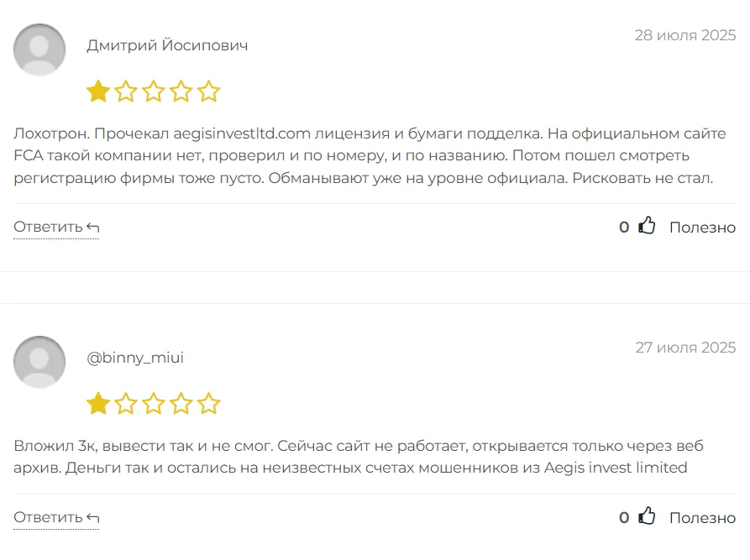The height and width of the screenshot is (560, 750).
Task: Click thumbs-up icon on Дмитрий Йосипович's review
Action: (647, 226)
